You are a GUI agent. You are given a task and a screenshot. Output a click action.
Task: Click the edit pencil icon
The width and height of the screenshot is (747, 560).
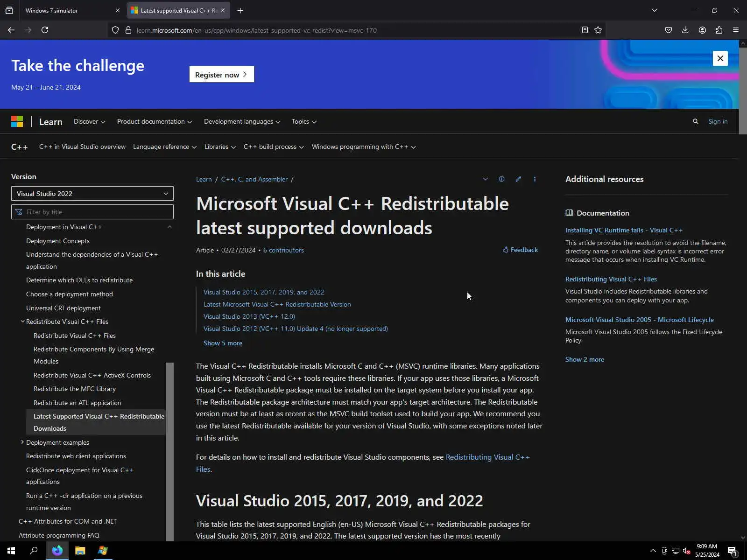click(x=518, y=179)
